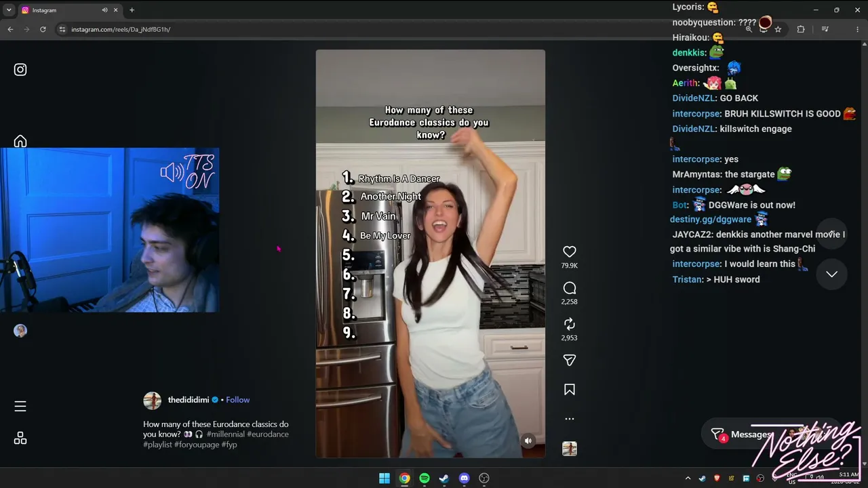
Task: Close the Instagram browser tab
Action: [116, 10]
